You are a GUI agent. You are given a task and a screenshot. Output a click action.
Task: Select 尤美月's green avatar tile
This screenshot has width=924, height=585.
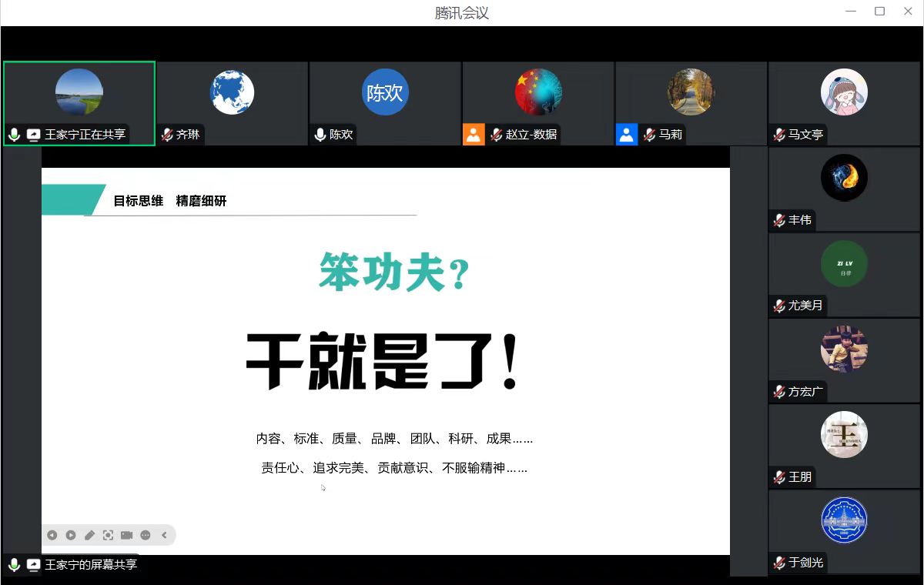[x=844, y=264]
